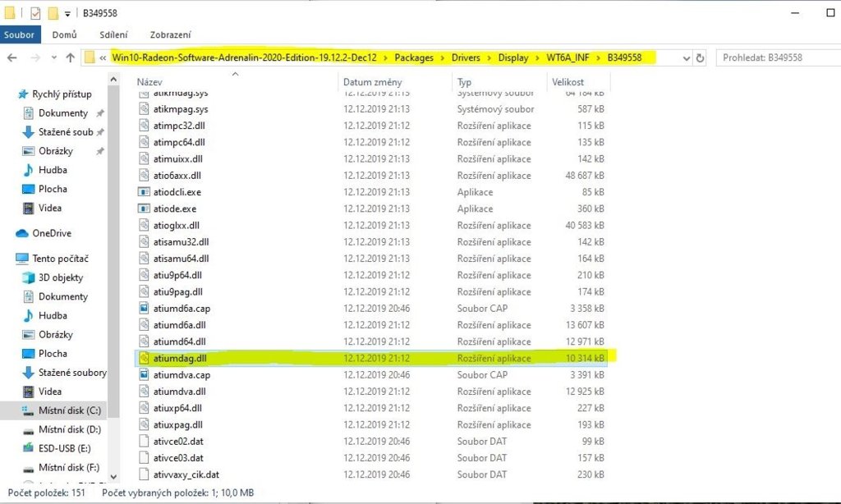Open the recent locations dropdown arrow
Image resolution: width=841 pixels, height=504 pixels.
(x=53, y=58)
